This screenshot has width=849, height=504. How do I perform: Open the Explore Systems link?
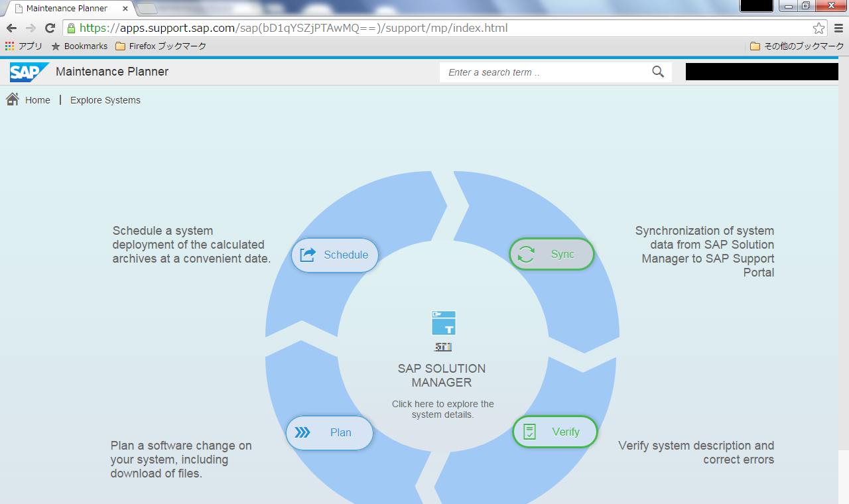pyautogui.click(x=105, y=100)
